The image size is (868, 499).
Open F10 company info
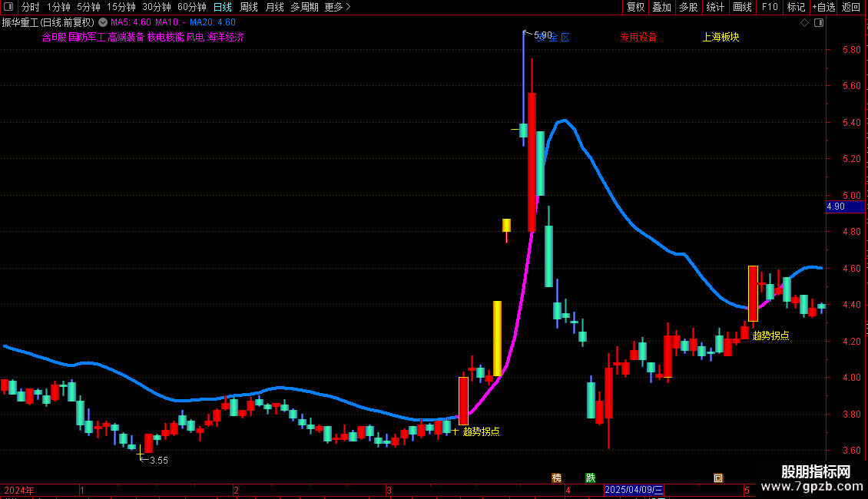[x=769, y=7]
